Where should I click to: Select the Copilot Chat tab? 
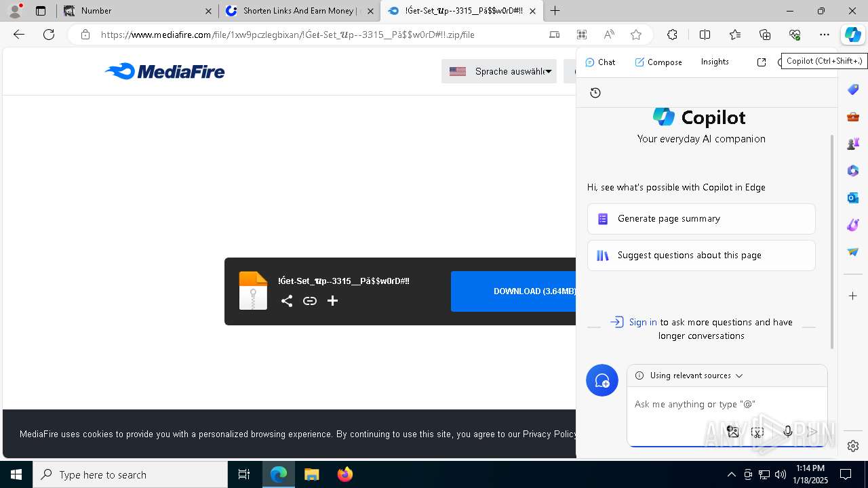point(600,62)
